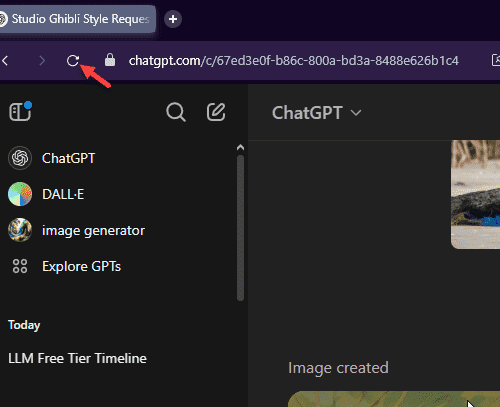View site info via the padlock icon
Image resolution: width=500 pixels, height=407 pixels.
[x=110, y=60]
